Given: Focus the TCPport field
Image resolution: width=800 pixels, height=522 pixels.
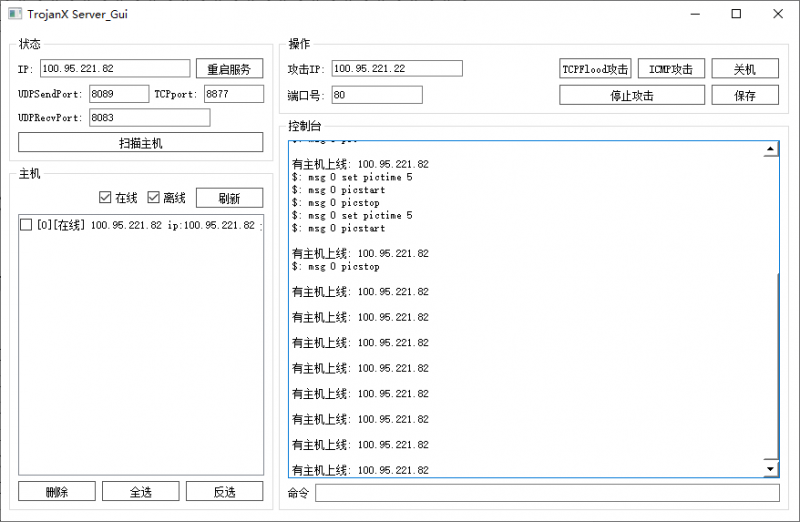Looking at the screenshot, I should [x=234, y=94].
